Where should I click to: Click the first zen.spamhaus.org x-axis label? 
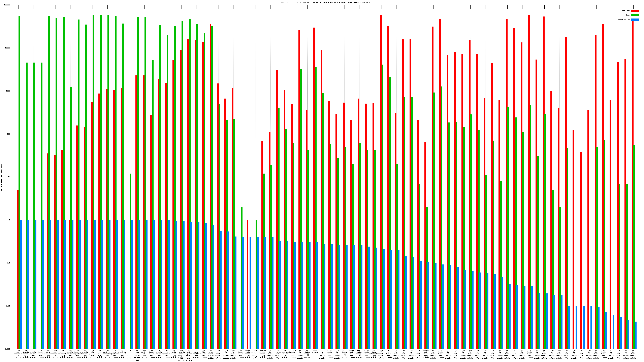tap(19, 354)
